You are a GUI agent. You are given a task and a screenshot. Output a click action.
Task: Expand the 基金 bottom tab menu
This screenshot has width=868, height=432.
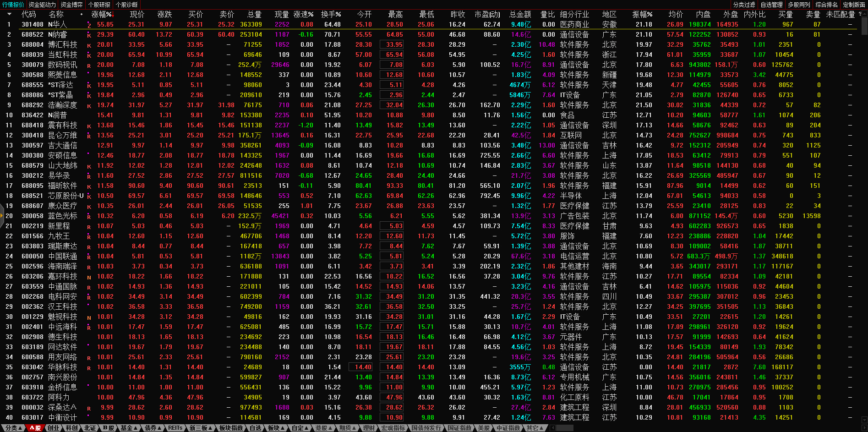pos(129,428)
